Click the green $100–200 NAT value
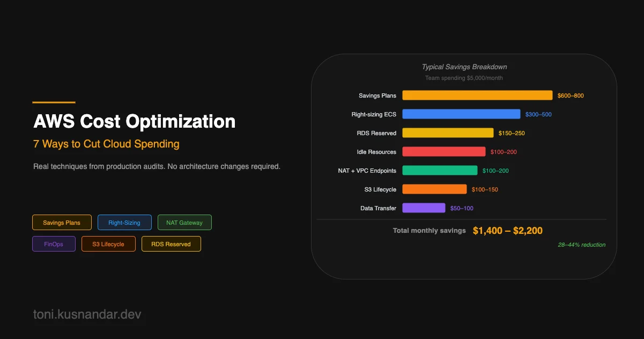This screenshot has height=339, width=644. pos(495,171)
